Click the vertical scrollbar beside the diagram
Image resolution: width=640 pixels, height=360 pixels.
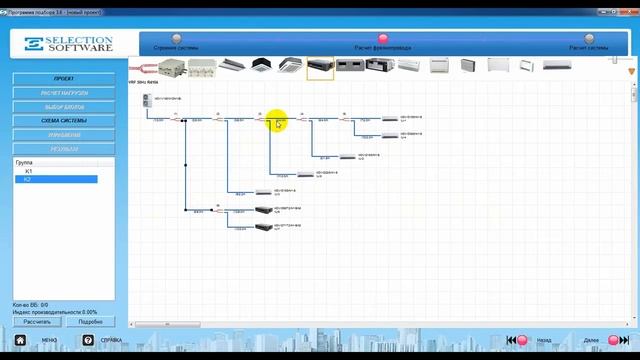634,94
